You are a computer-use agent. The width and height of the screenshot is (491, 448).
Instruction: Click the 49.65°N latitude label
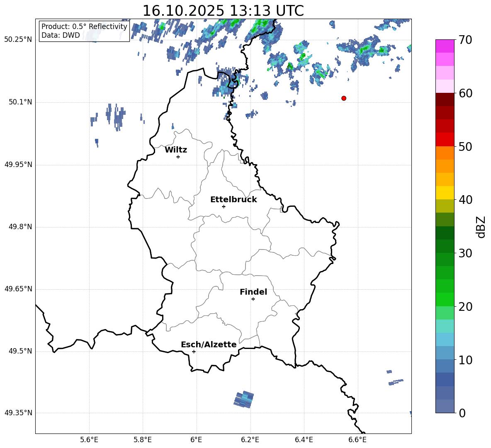tap(18, 289)
